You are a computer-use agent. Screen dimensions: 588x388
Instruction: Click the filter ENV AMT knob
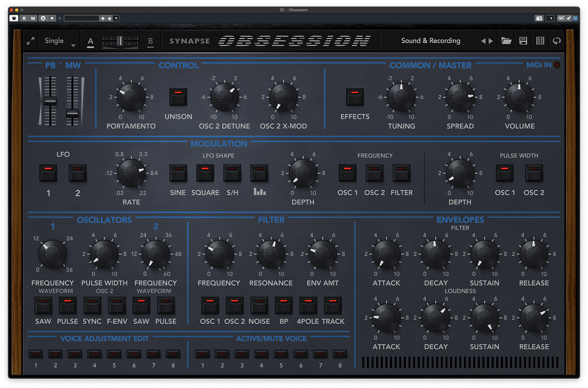[323, 254]
